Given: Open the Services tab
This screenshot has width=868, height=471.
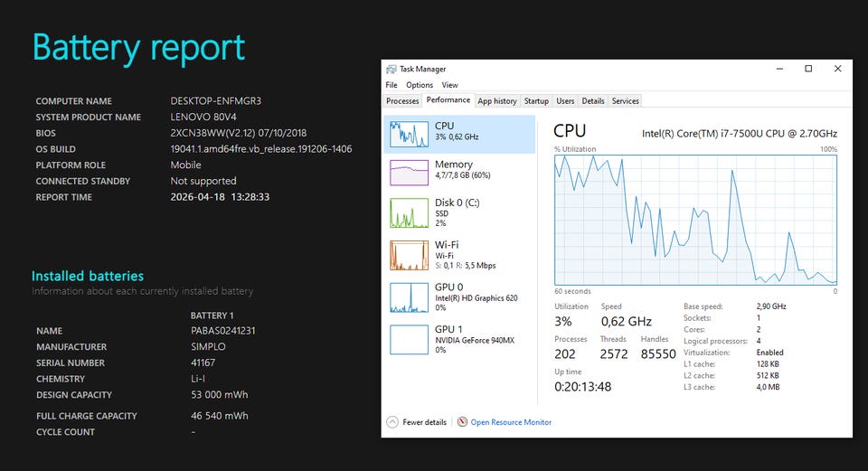Looking at the screenshot, I should (x=625, y=101).
